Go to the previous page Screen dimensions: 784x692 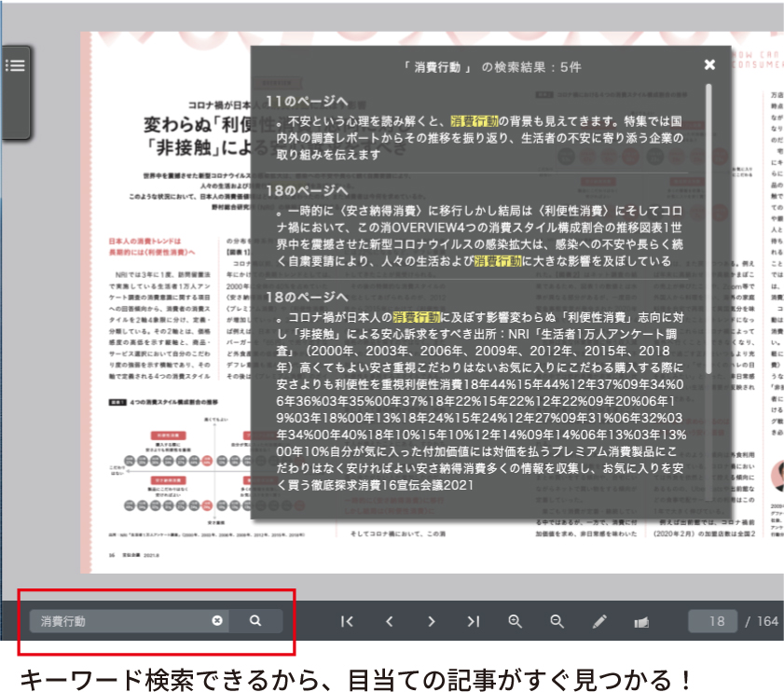point(390,621)
